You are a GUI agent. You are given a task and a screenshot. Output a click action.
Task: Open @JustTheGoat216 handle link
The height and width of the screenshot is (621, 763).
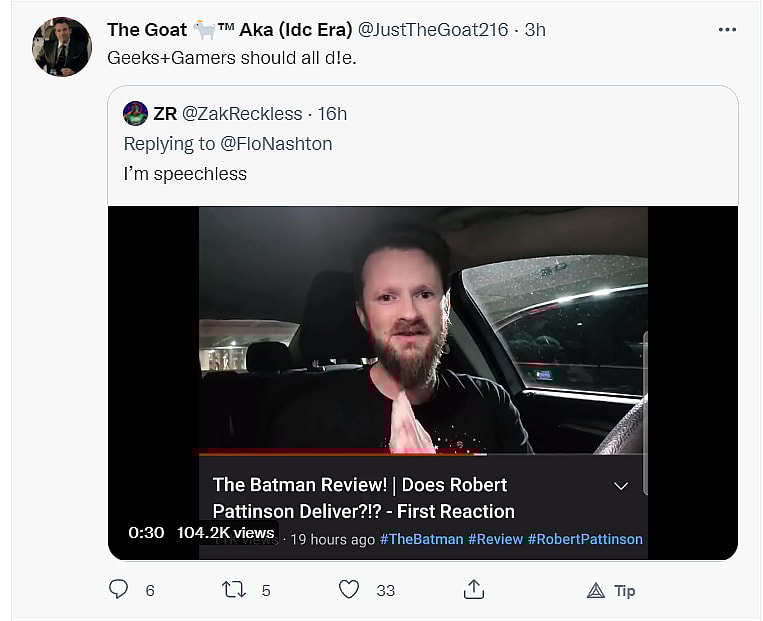tap(432, 30)
